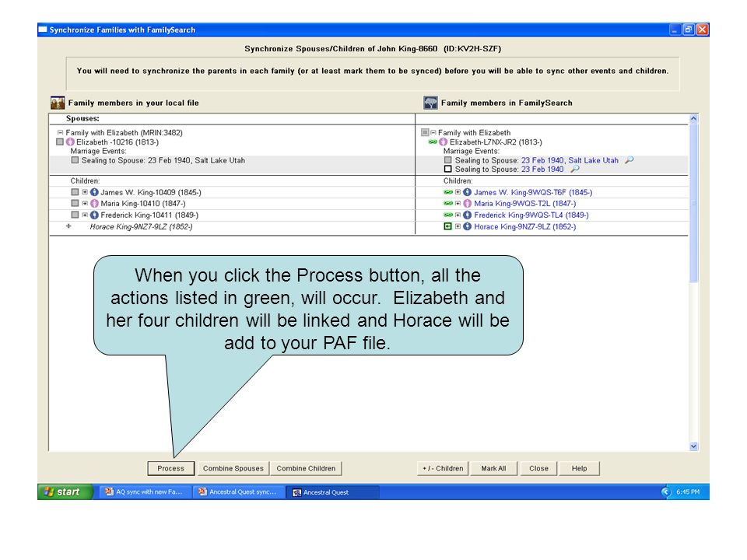
Task: Select the Elizabeth -10216 (1813-) name text
Action: (117, 142)
